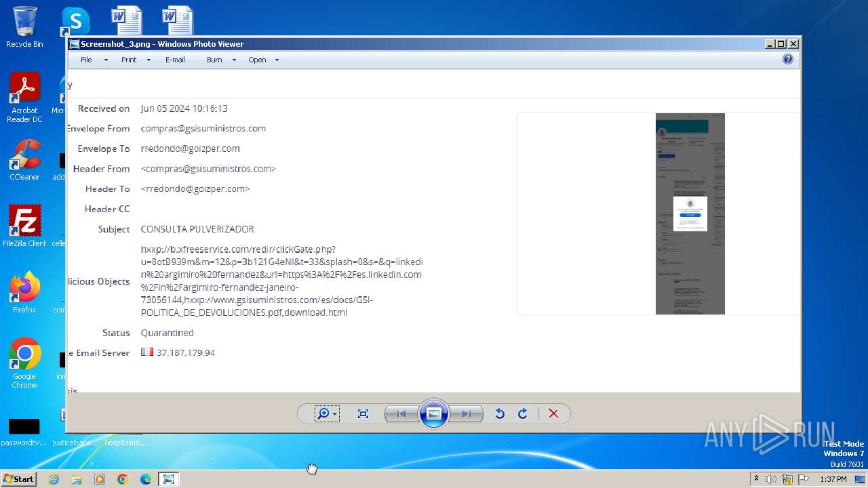Start the slide show with the center round button
Screen dimensions: 868x488
(434, 413)
